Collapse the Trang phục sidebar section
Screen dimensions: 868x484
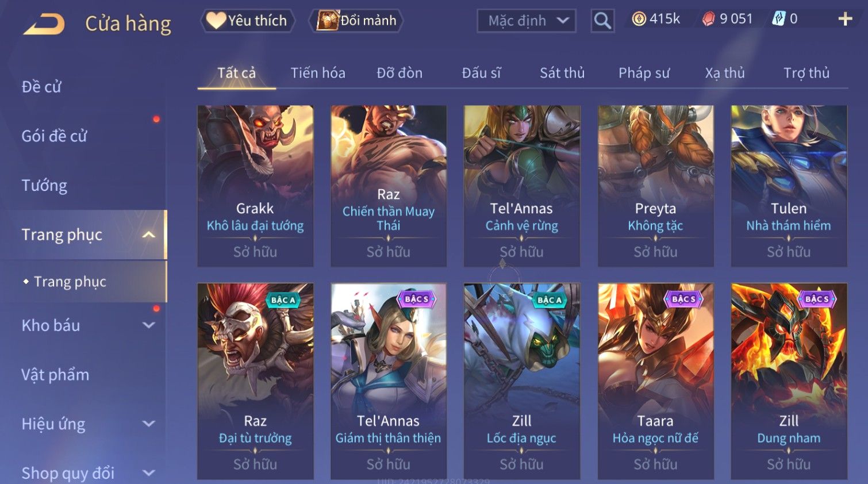(x=149, y=235)
